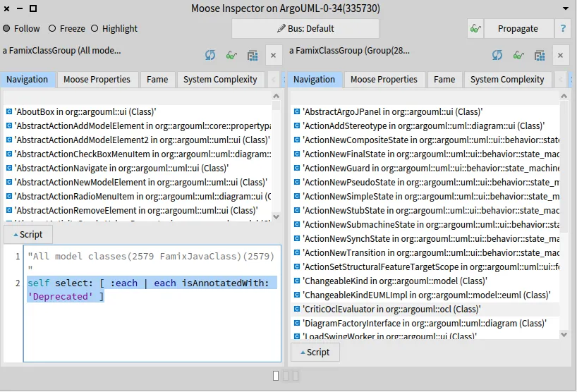Inspect left pane with glasses icon
Screen dimensions: 577x392
pyautogui.click(x=231, y=56)
